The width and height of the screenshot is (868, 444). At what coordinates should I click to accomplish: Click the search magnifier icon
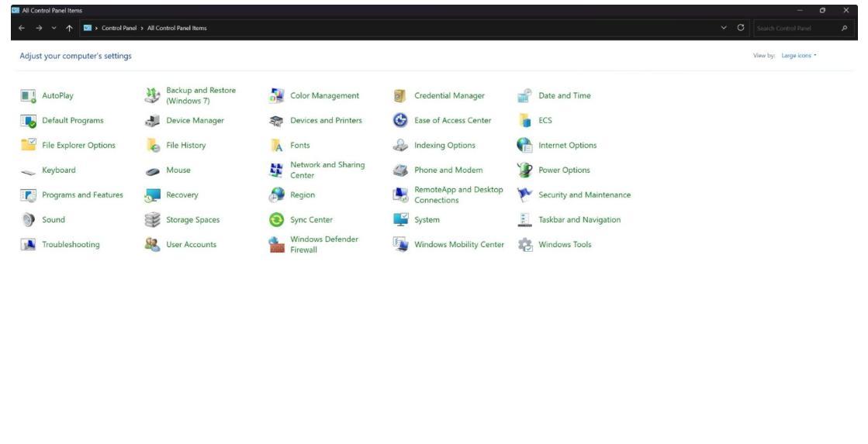coord(844,28)
